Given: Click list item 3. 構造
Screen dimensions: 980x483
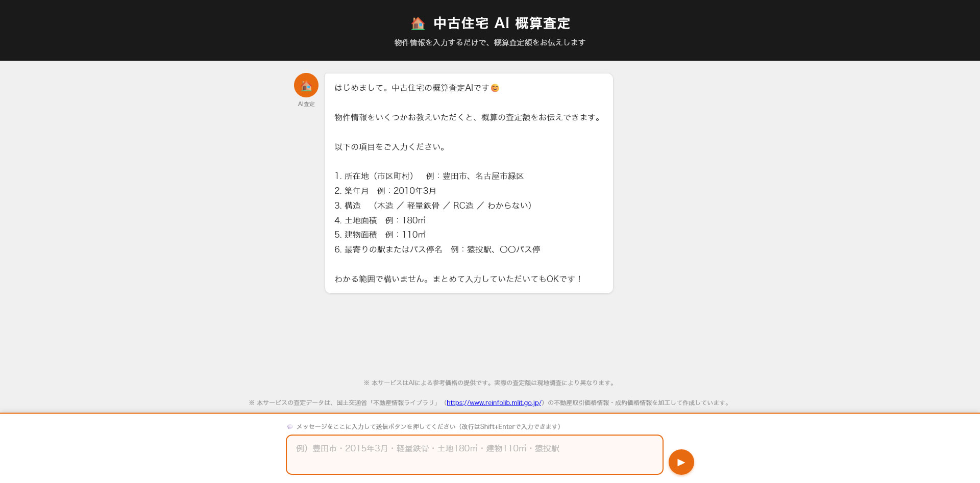Looking at the screenshot, I should [x=434, y=206].
